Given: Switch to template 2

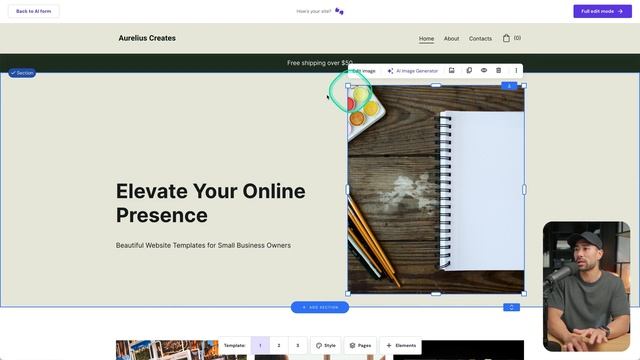Looking at the screenshot, I should [x=279, y=345].
